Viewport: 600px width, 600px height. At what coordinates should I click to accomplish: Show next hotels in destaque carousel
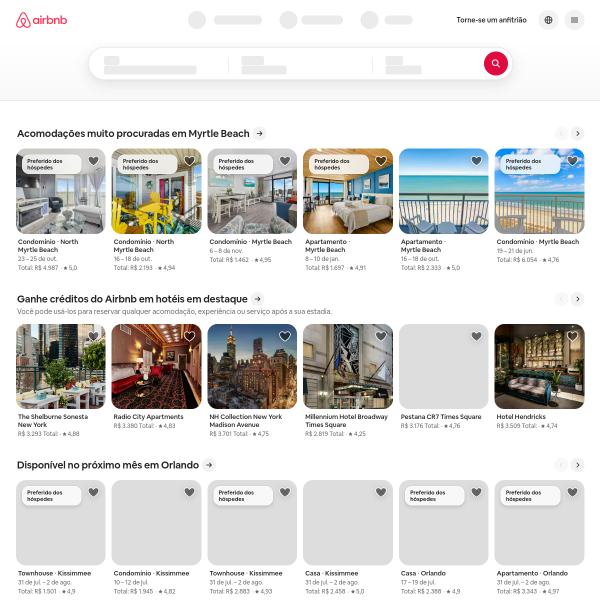coord(577,299)
